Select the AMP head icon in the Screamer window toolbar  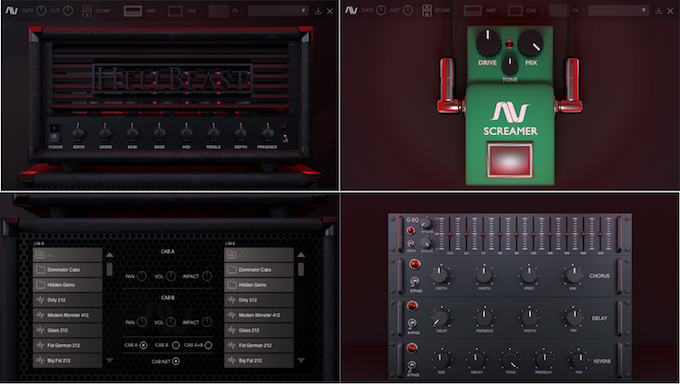473,10
